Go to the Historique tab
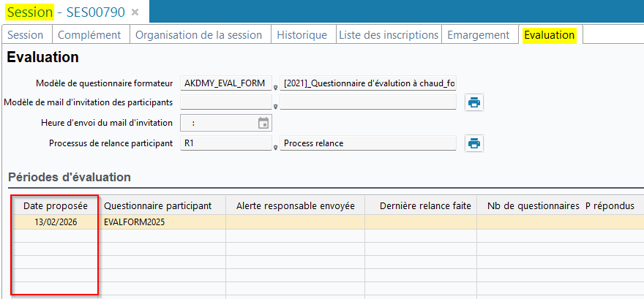 (x=302, y=35)
